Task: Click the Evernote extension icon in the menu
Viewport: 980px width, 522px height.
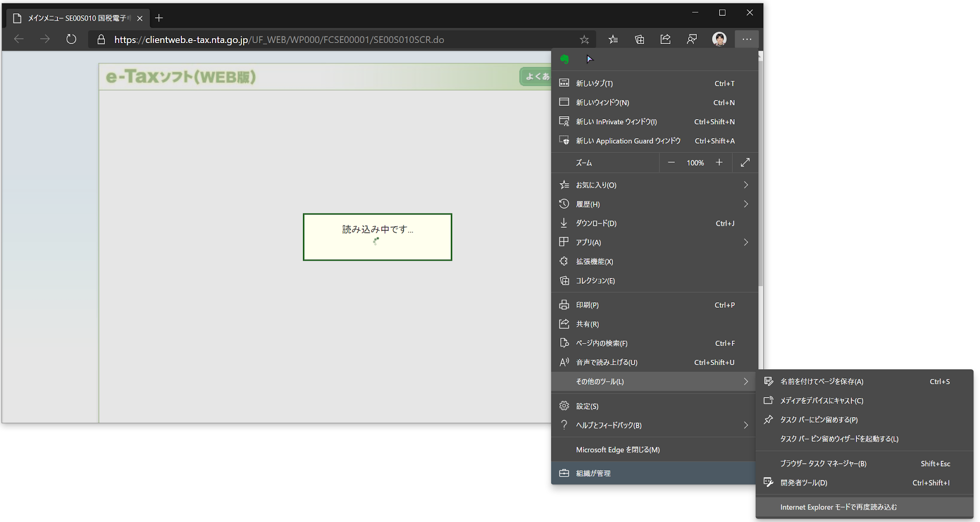Action: tap(565, 59)
